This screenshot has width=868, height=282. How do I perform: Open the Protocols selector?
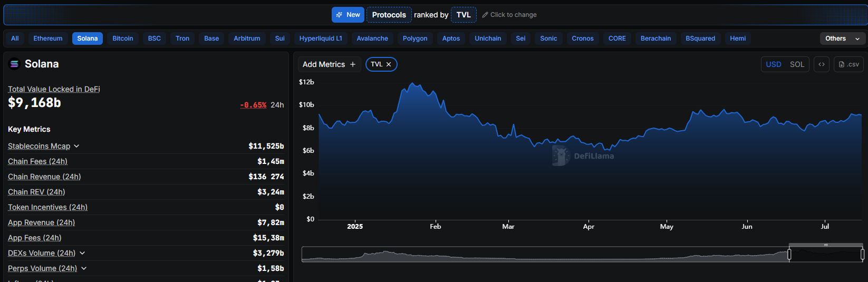pyautogui.click(x=389, y=15)
